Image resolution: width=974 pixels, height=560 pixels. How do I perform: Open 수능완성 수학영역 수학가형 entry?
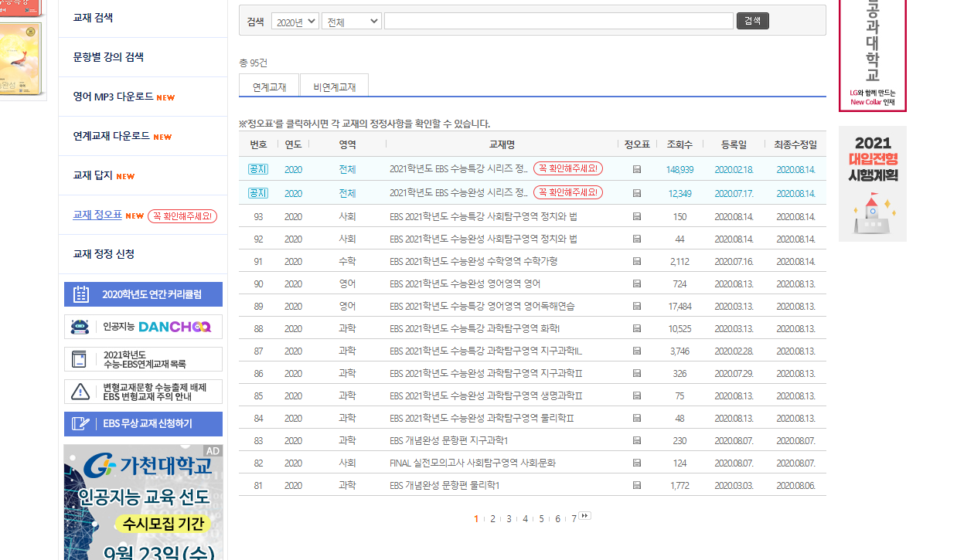(x=473, y=261)
